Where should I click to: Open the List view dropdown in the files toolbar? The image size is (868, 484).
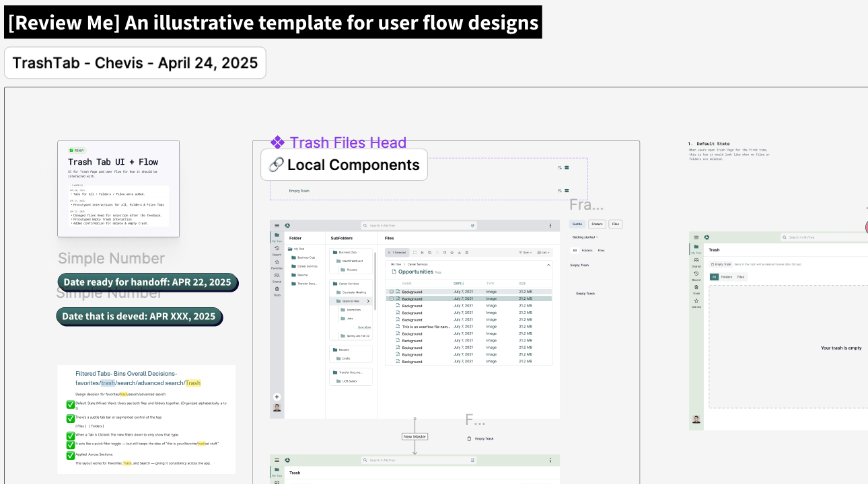click(x=543, y=252)
